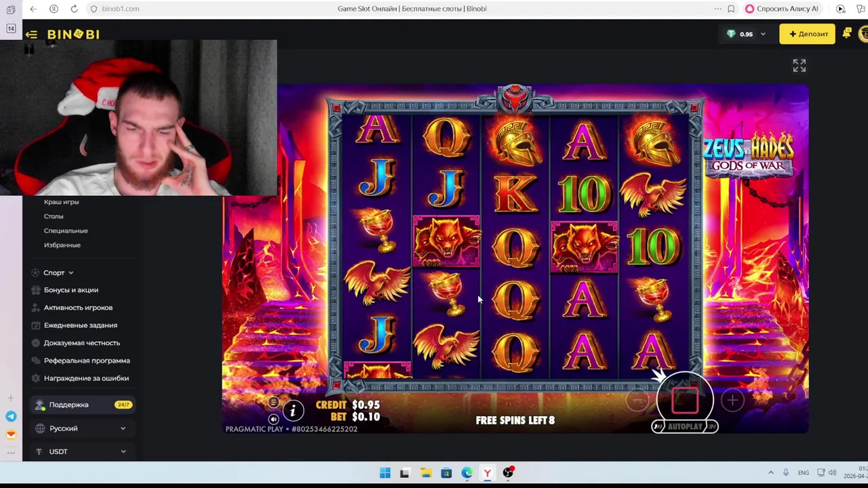Open the Русский language dropdown
868x488 pixels.
pyautogui.click(x=83, y=428)
